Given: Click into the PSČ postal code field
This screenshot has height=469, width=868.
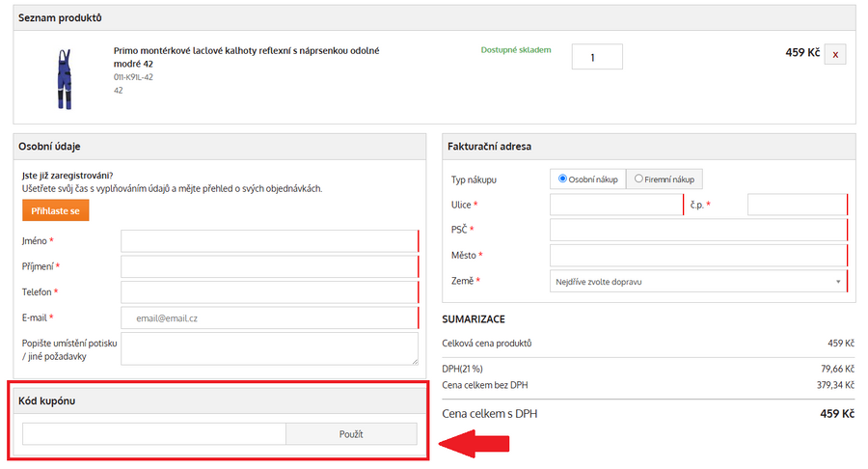Looking at the screenshot, I should [698, 230].
